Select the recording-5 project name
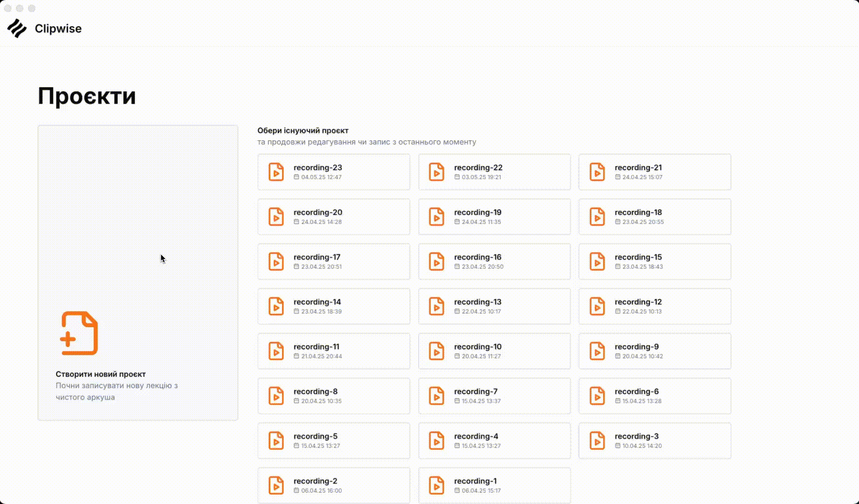Image resolution: width=859 pixels, height=504 pixels. tap(316, 436)
